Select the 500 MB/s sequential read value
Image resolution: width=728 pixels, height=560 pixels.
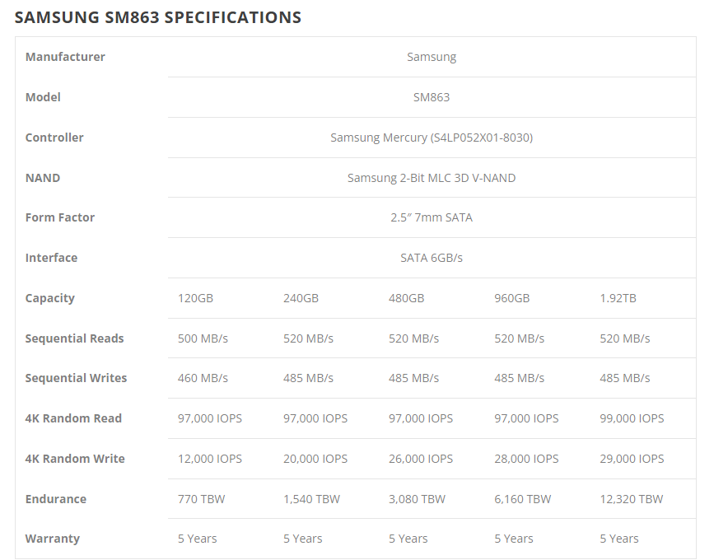203,338
